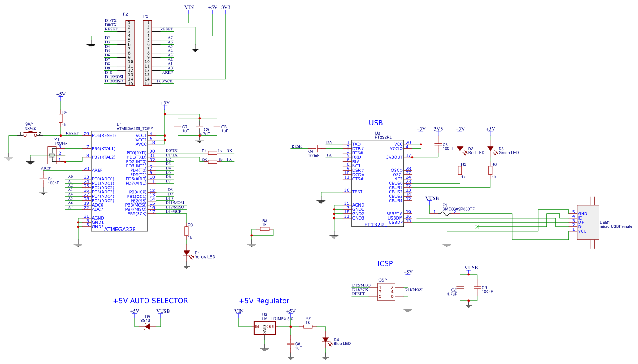
Task: Click resistor R4 pull-up symbol
Action: 61,118
